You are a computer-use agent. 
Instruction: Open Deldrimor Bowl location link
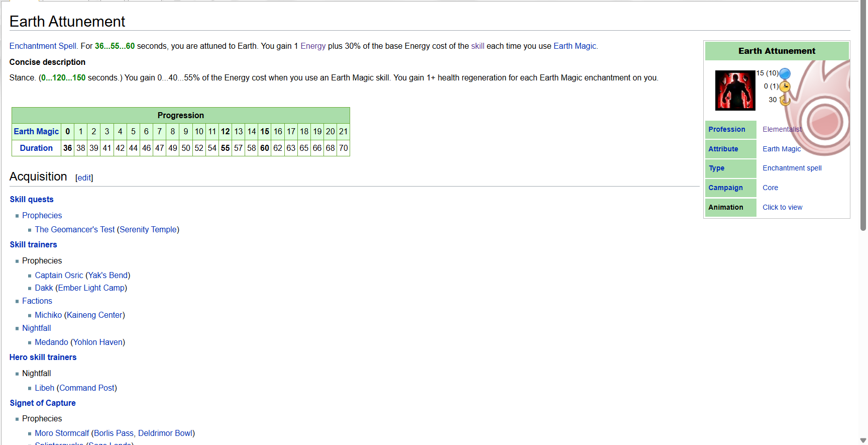(x=165, y=433)
